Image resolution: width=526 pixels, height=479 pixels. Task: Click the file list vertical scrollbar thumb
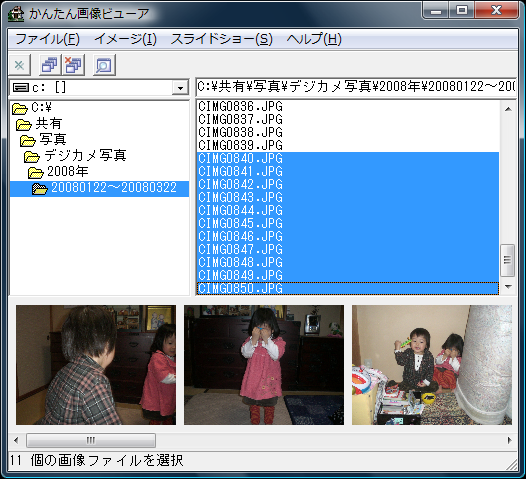coord(508,260)
